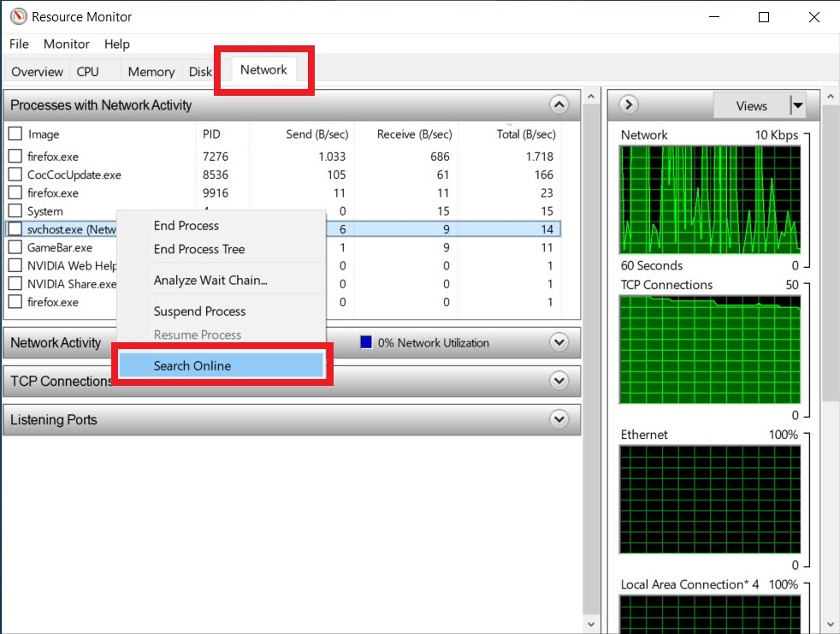Sort by Total (B/sec) column header
This screenshot has height=634, width=840.
point(525,134)
